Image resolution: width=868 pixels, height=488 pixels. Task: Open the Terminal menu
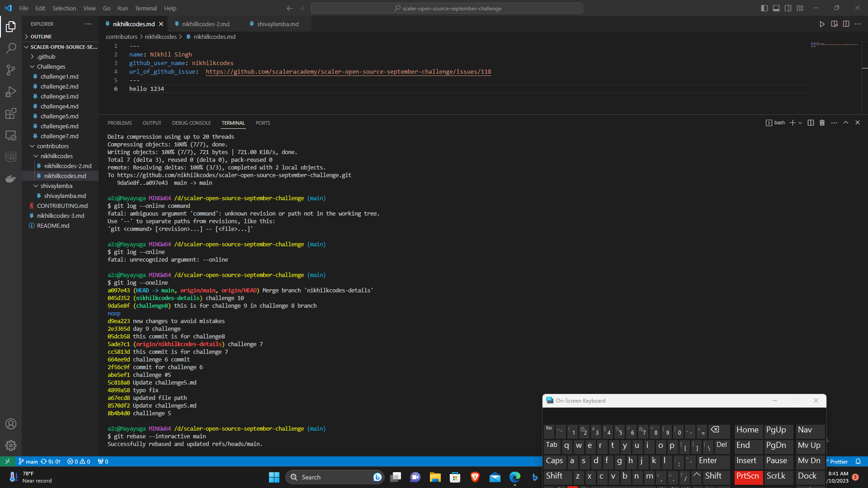coord(146,8)
